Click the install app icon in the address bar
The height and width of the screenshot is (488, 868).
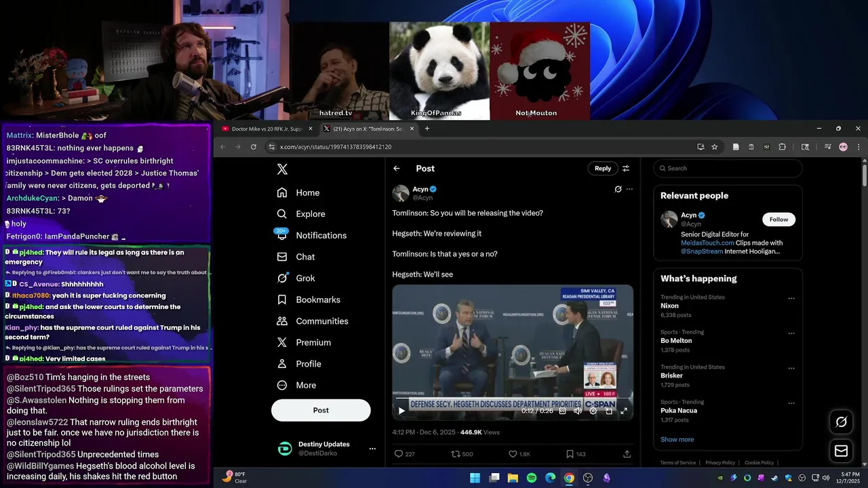(x=701, y=147)
